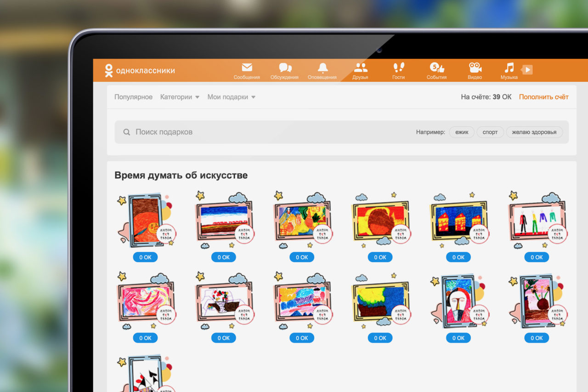Open Видео camera icon
The image size is (588, 392).
(475, 68)
